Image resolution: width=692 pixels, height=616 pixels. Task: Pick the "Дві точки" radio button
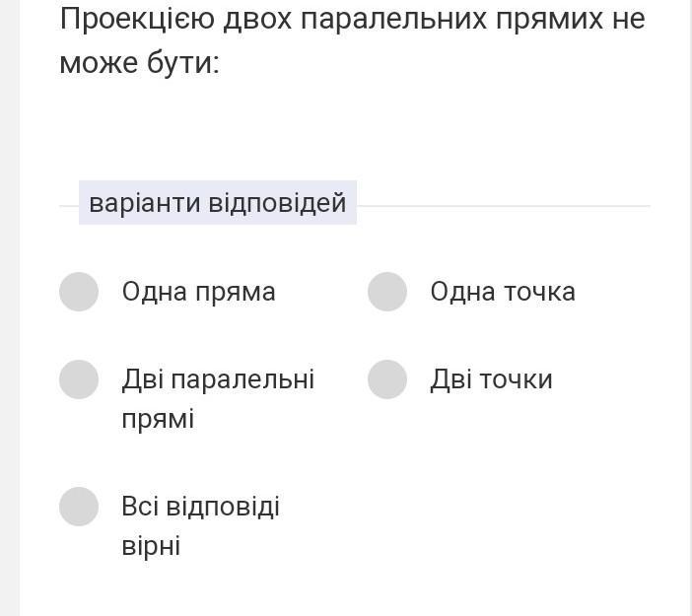(387, 379)
